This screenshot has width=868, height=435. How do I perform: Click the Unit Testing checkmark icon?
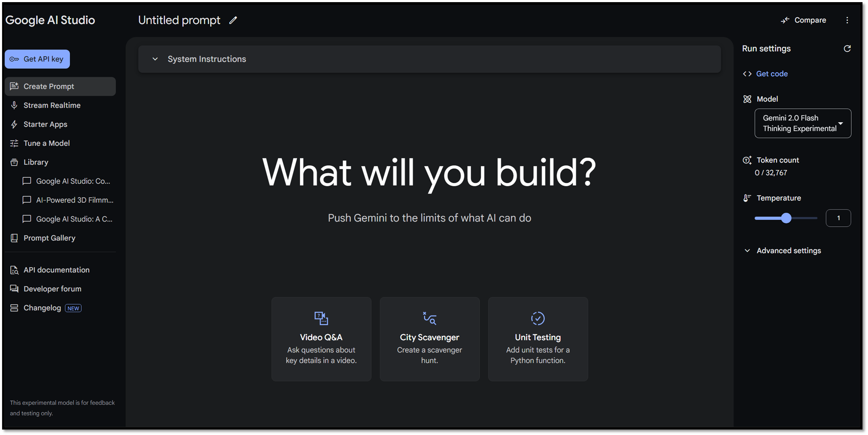click(x=538, y=318)
